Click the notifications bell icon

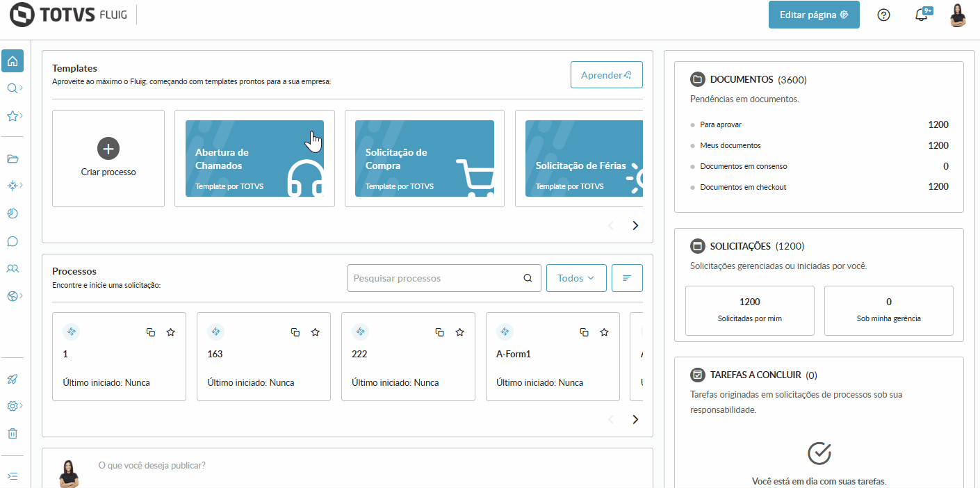tap(922, 15)
